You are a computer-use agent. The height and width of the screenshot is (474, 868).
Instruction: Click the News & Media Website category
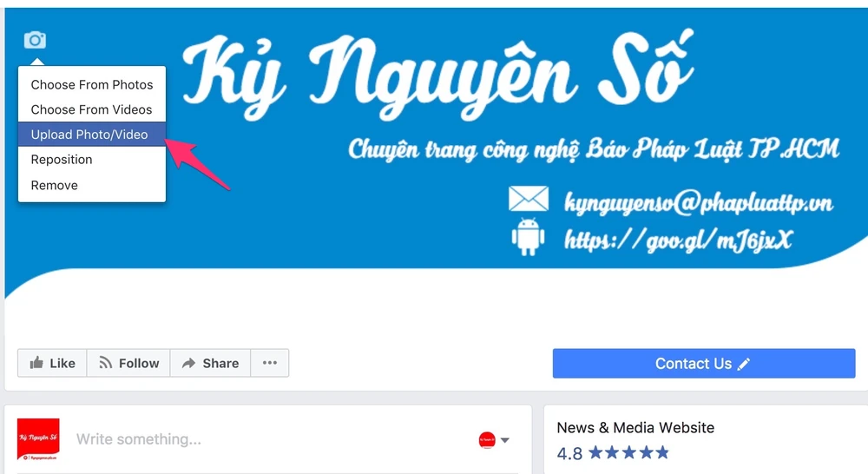635,427
